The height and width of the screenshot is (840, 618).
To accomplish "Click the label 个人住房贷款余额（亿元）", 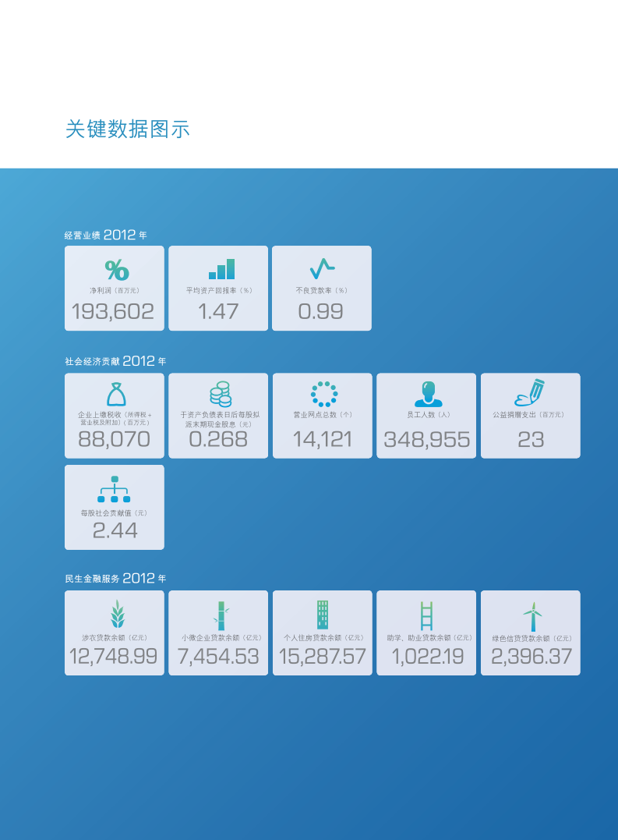I will 323,637.
